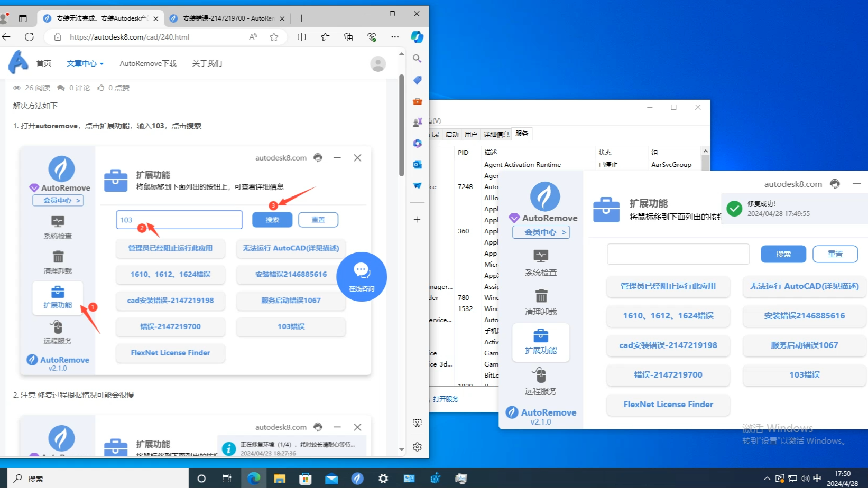Switch to tab 安装错误-2147219700
The width and height of the screenshot is (868, 488).
point(228,18)
